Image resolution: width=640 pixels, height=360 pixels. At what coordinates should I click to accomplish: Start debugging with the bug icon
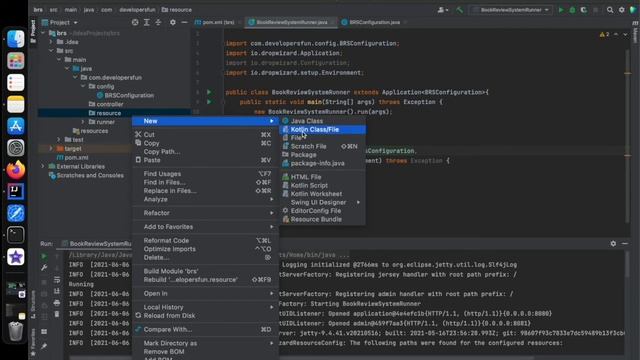tap(572, 10)
